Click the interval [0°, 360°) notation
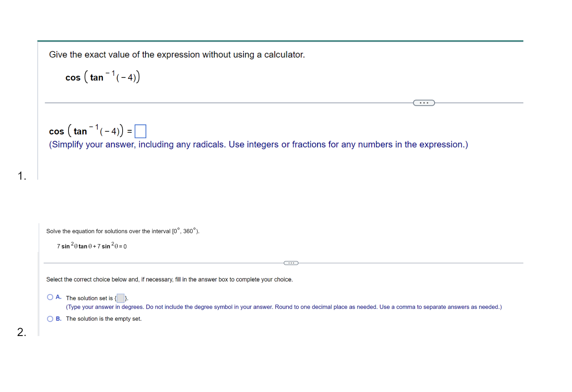The width and height of the screenshot is (572, 392). pos(184,231)
